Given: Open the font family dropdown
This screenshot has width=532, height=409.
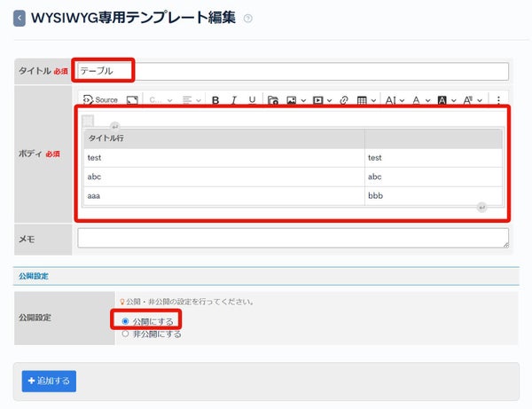Looking at the screenshot, I should point(473,100).
